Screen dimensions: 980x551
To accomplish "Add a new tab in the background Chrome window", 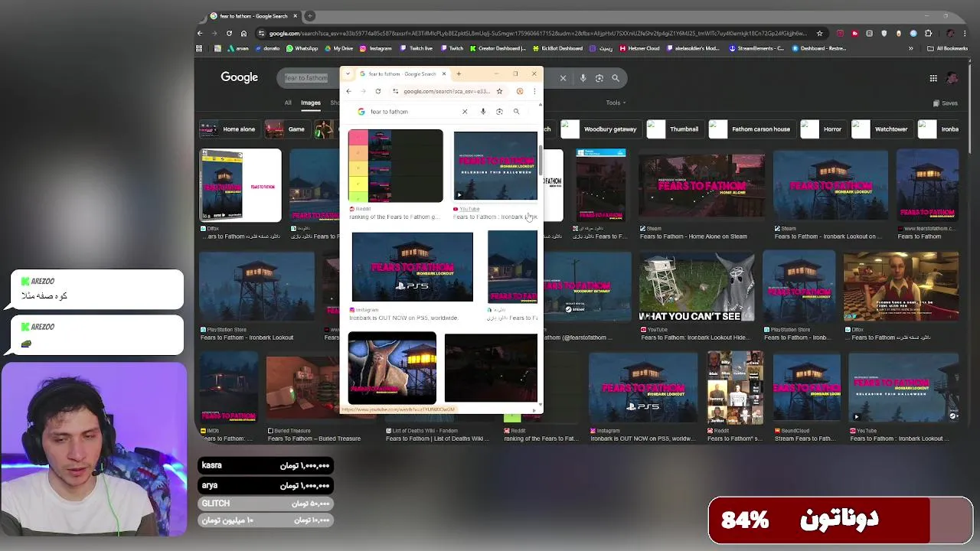I will pos(310,15).
